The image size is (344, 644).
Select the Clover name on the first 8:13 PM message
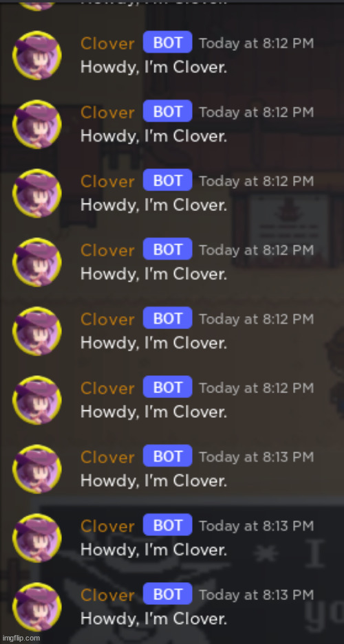[108, 457]
